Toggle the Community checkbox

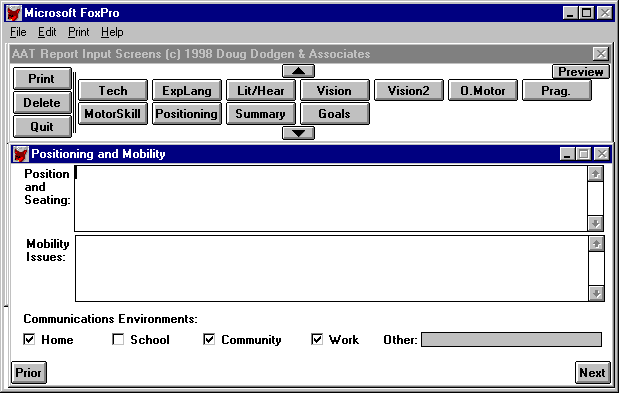coord(209,339)
